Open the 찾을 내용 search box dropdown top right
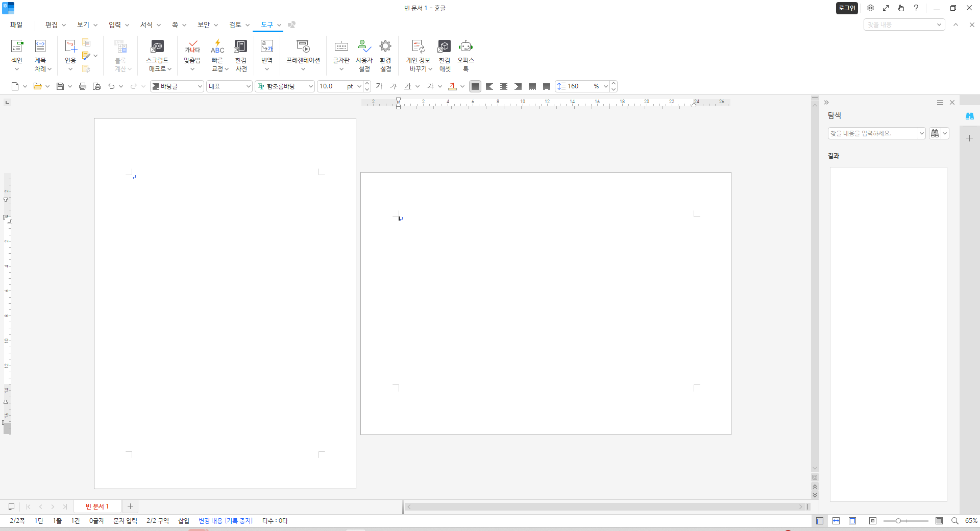 (x=939, y=25)
